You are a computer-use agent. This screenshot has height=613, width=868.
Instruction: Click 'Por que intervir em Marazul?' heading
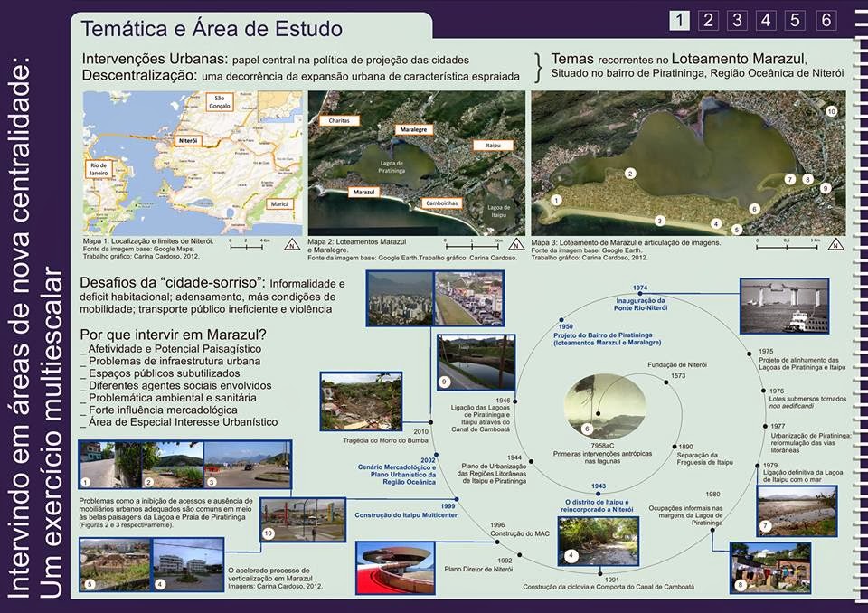174,335
